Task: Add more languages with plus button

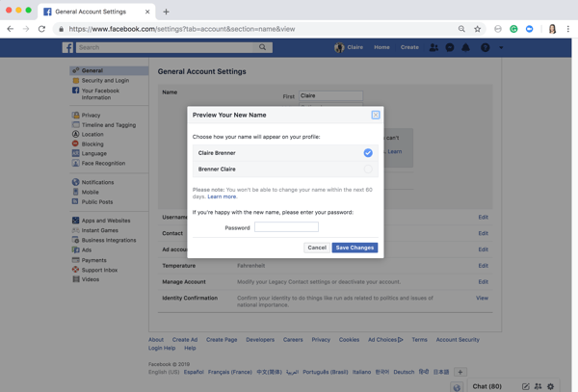Action: (460, 372)
